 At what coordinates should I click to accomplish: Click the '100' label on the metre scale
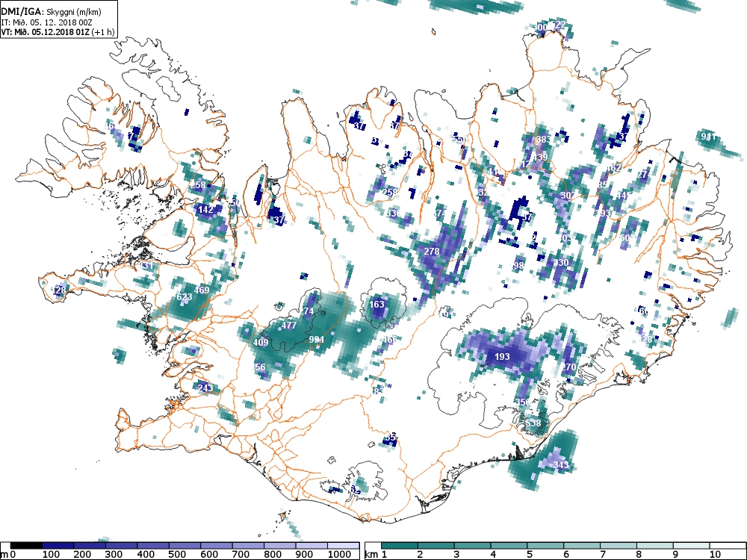click(x=51, y=554)
